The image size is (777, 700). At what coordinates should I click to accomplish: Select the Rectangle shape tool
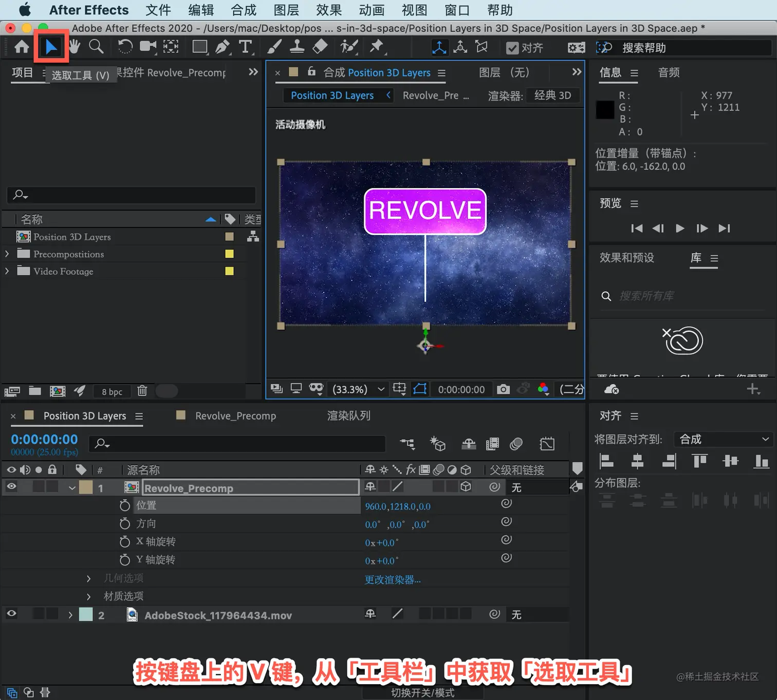pos(200,47)
